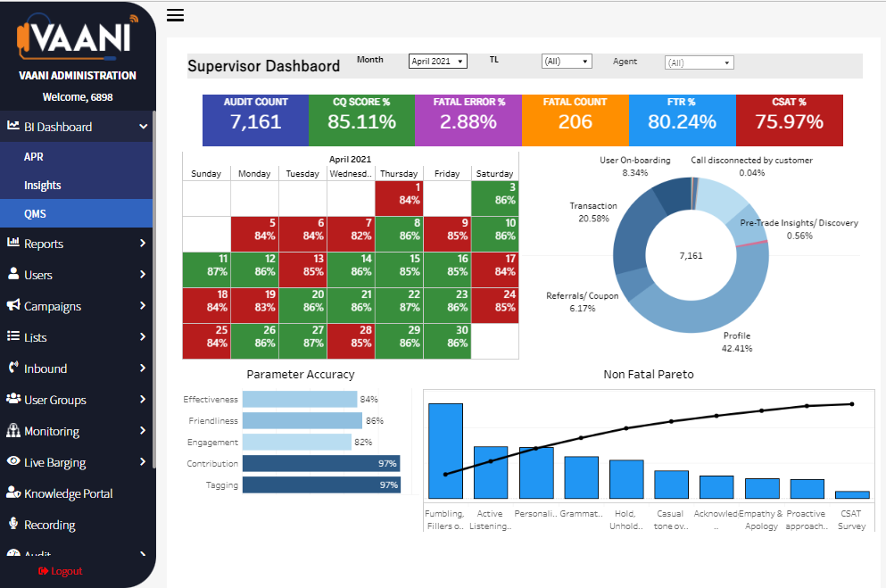
Task: Open the Month dropdown showing April 2021
Action: point(438,61)
